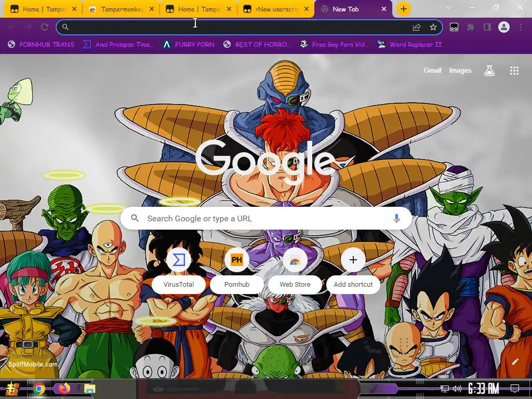Screen dimensions: 532x399
Task: Open Gmail link
Action: tap(432, 70)
